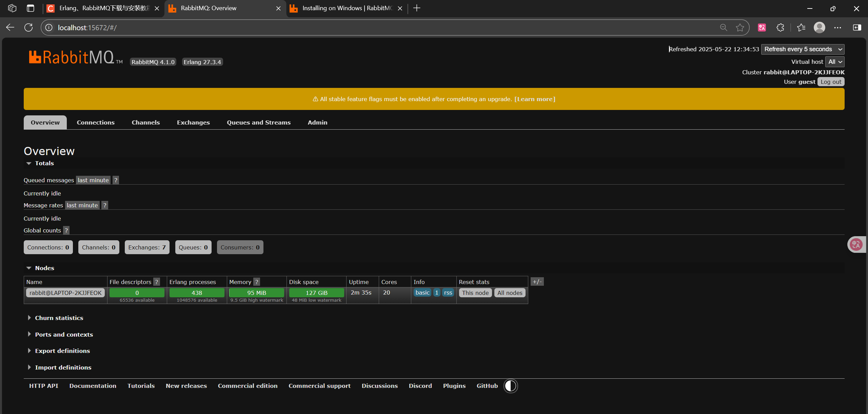Close the Erlang RabbitMQ tutorial tab
Screen dimensions: 868x414
click(x=157, y=8)
